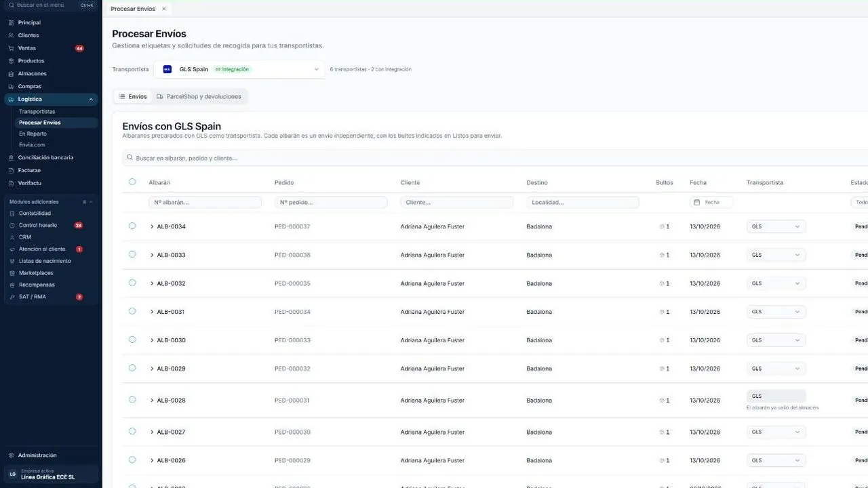This screenshot has width=868, height=488.
Task: Select the Productos icon in sidebar
Action: coord(11,61)
